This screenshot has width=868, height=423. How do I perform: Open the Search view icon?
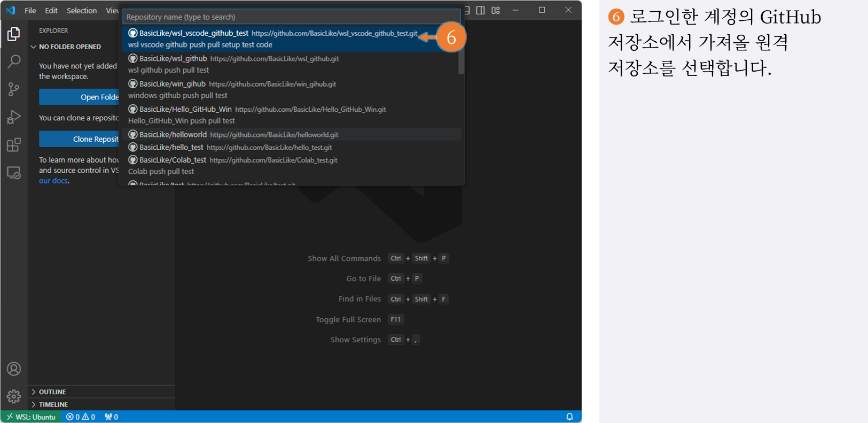(x=14, y=61)
